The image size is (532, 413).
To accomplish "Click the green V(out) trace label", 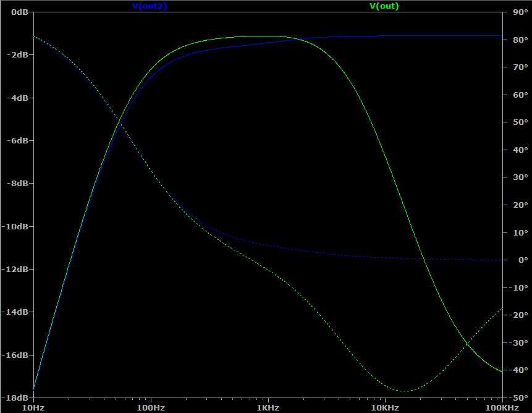I will tap(384, 6).
